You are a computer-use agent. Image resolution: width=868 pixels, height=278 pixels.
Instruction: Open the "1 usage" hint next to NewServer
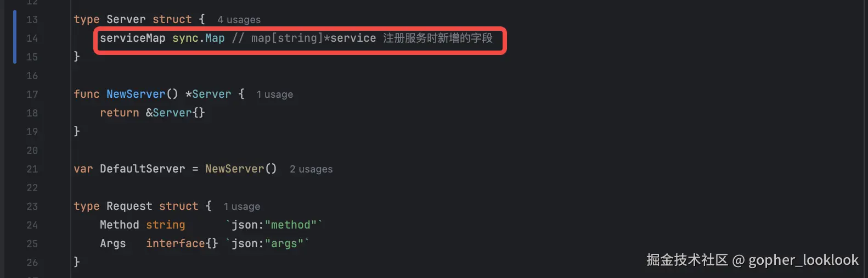click(274, 94)
